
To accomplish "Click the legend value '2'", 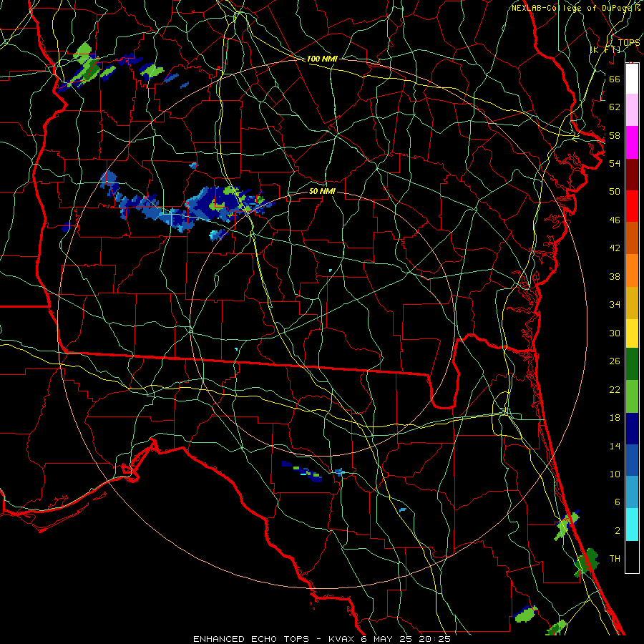I will [617, 530].
